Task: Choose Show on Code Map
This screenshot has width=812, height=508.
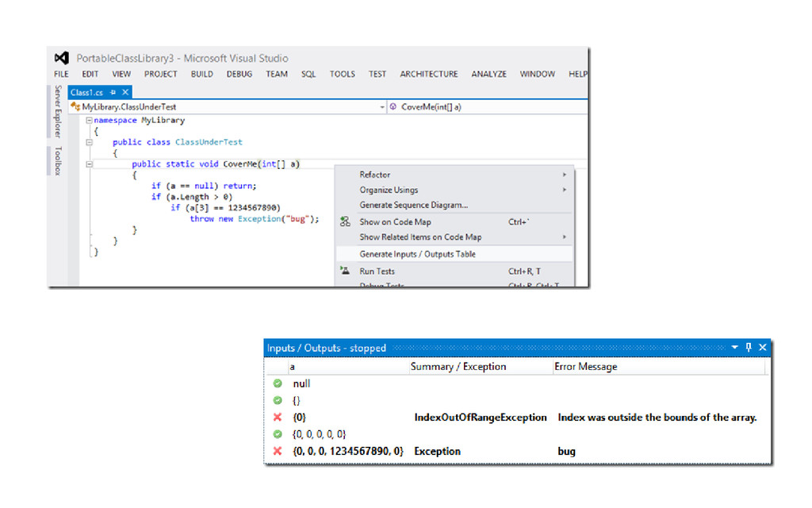Action: tap(454, 222)
